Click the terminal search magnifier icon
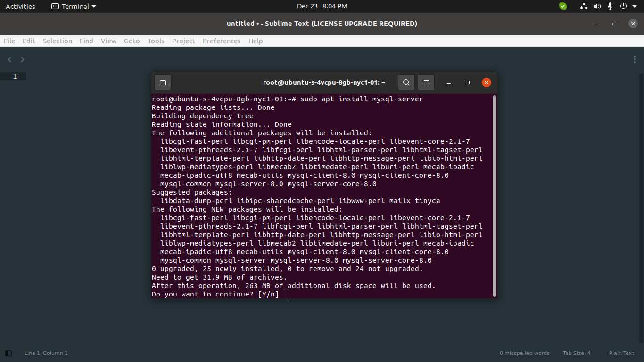This screenshot has width=644, height=362. [x=406, y=83]
